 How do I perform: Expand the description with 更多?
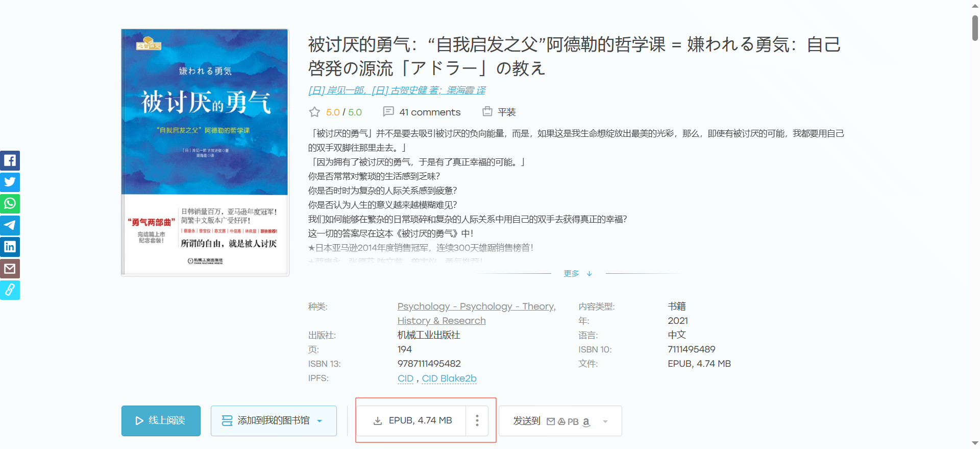pos(577,274)
